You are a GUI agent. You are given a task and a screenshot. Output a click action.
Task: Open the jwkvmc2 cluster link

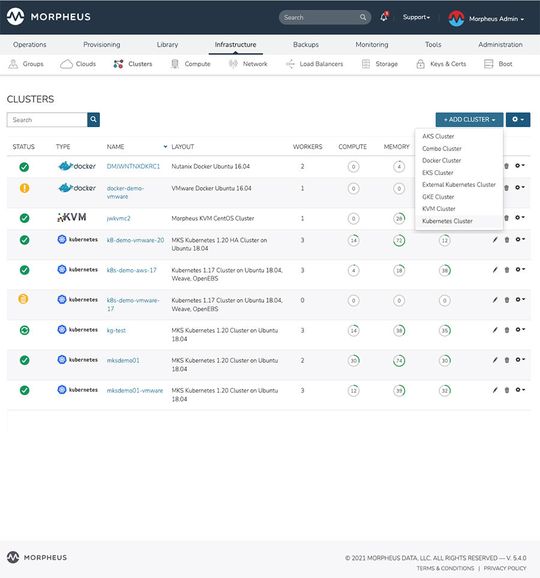[118, 218]
